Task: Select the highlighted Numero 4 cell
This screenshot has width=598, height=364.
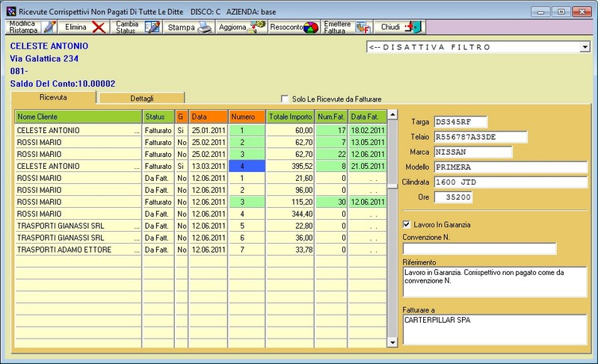Action: coord(247,166)
